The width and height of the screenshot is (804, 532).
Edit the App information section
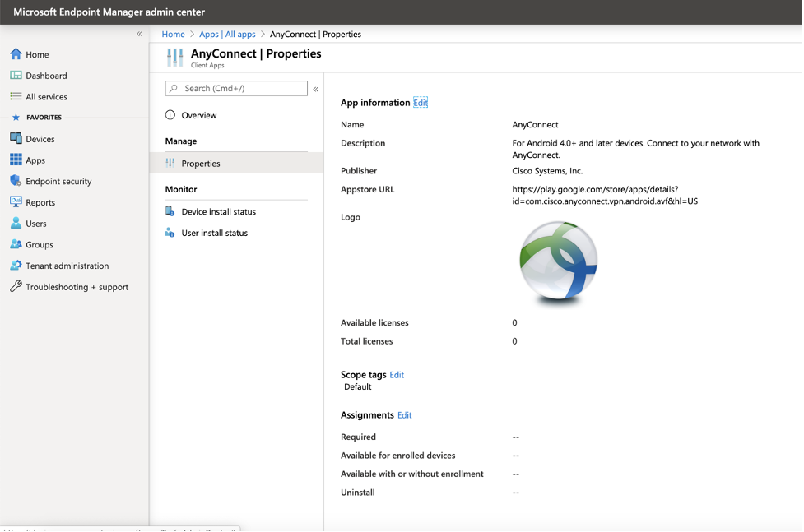[421, 103]
